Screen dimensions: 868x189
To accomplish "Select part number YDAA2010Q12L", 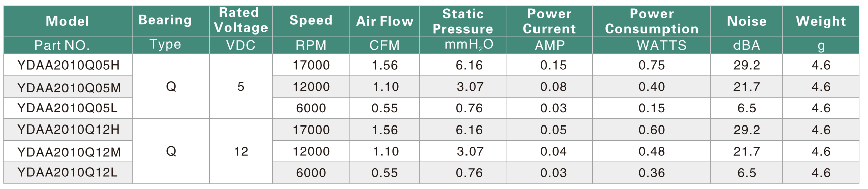I will (68, 173).
